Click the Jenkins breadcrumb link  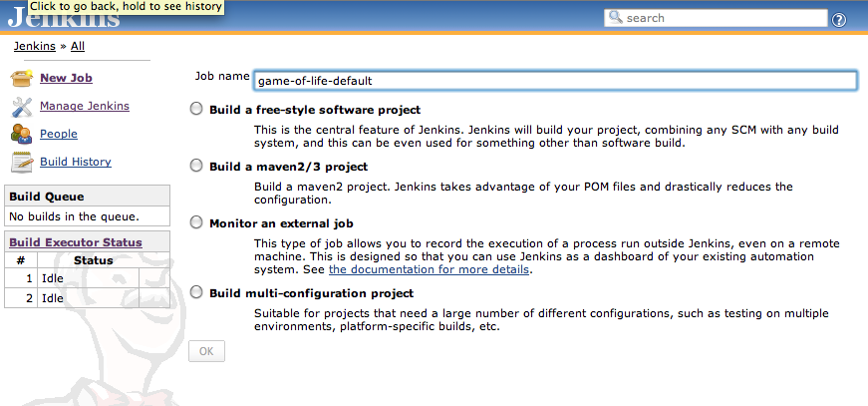click(x=34, y=46)
